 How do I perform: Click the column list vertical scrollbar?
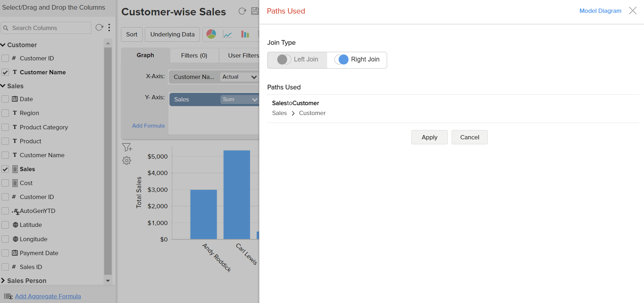[108, 161]
